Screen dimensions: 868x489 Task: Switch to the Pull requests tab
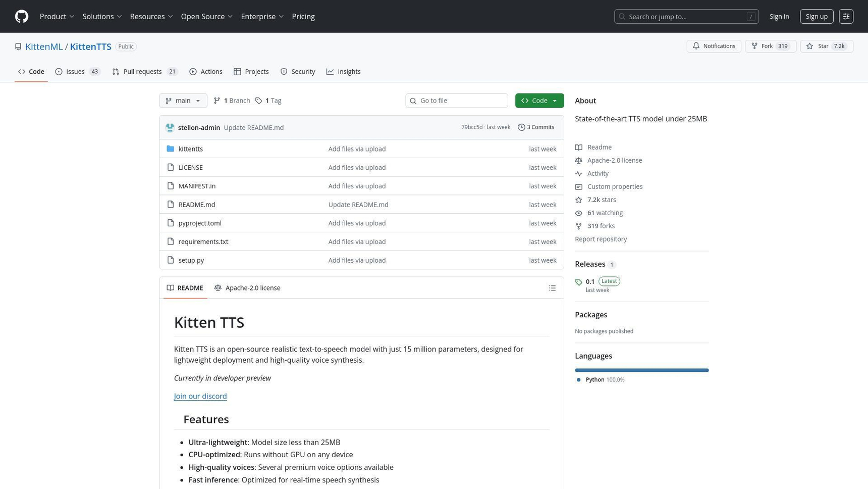[144, 72]
